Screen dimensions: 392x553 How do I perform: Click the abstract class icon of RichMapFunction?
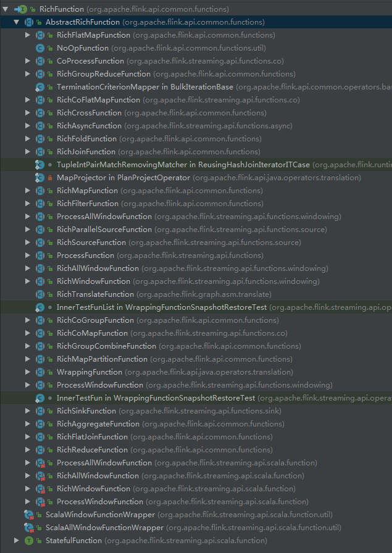pos(40,191)
